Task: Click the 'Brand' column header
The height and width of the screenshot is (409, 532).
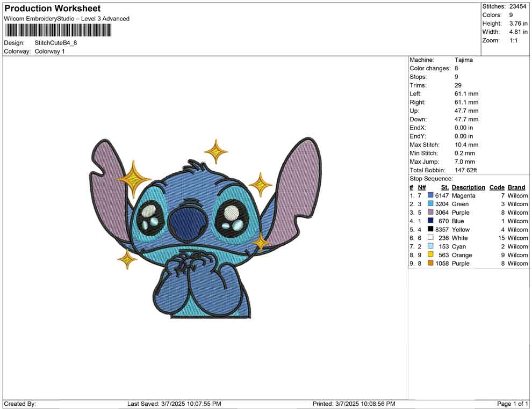Action: point(516,187)
